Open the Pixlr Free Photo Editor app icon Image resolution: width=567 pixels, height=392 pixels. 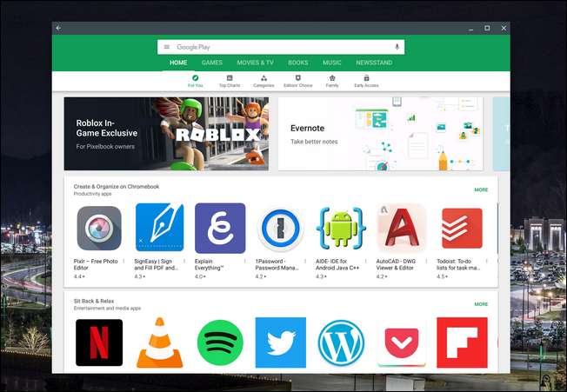(99, 228)
